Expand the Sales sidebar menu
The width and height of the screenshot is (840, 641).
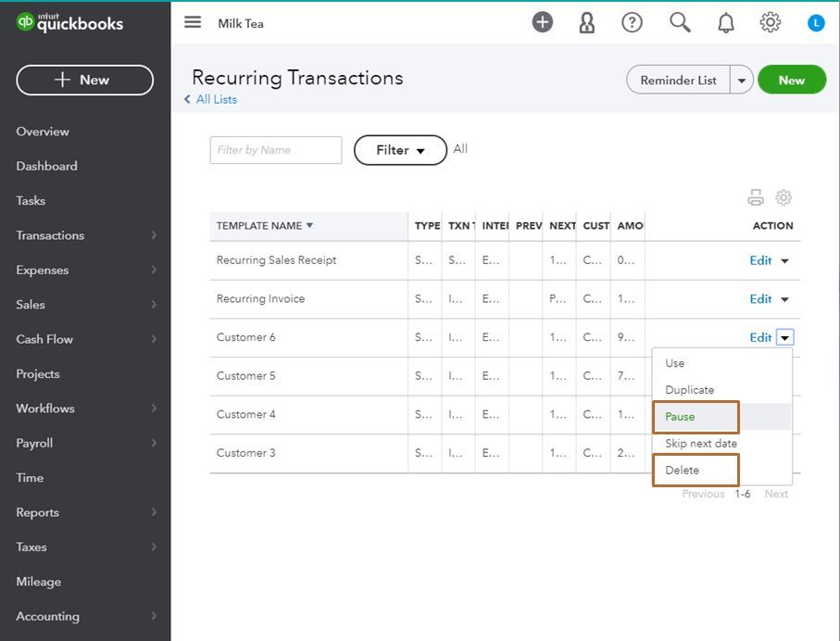coord(85,305)
